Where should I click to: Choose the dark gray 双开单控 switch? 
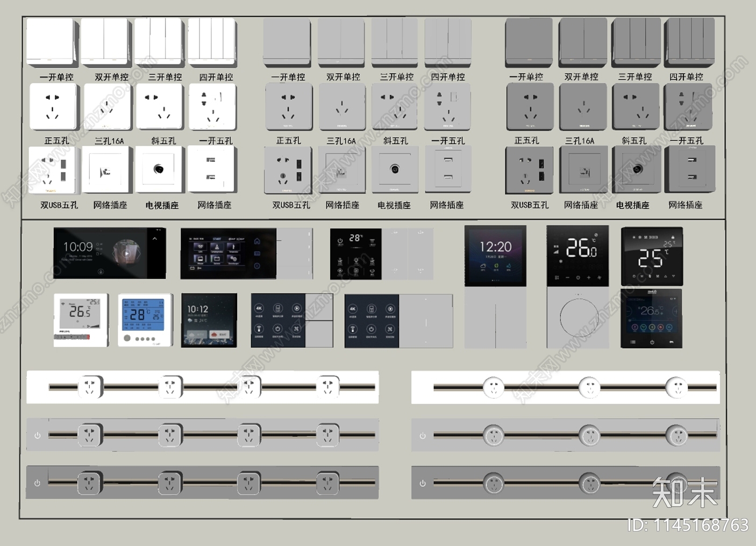[x=583, y=42]
